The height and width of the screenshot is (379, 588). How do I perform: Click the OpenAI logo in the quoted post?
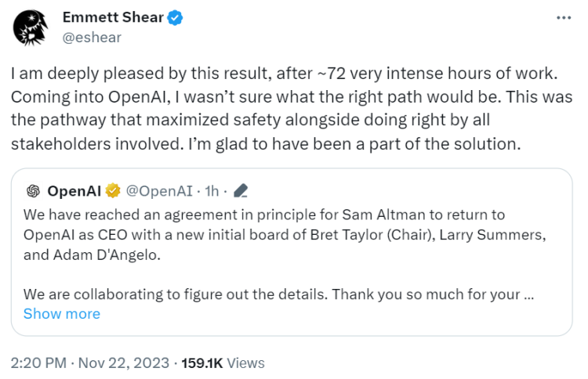coord(33,191)
